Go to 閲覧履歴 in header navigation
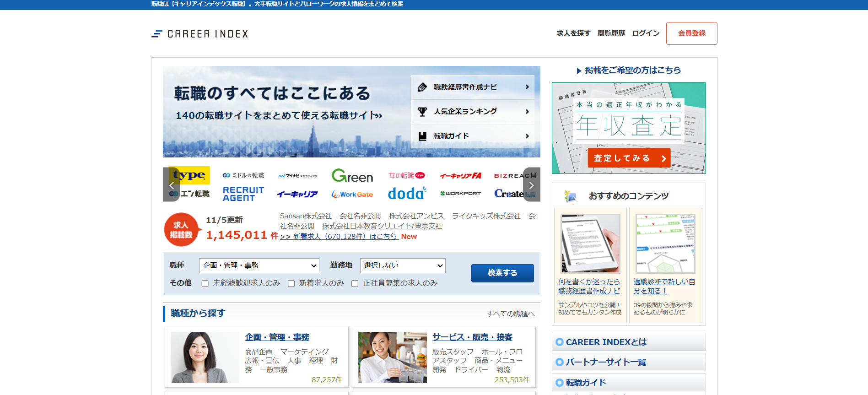 [x=611, y=33]
